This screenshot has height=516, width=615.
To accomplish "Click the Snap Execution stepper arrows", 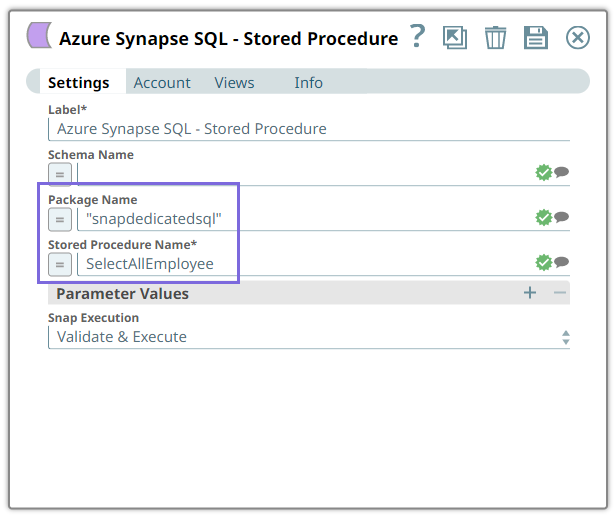I will point(566,337).
